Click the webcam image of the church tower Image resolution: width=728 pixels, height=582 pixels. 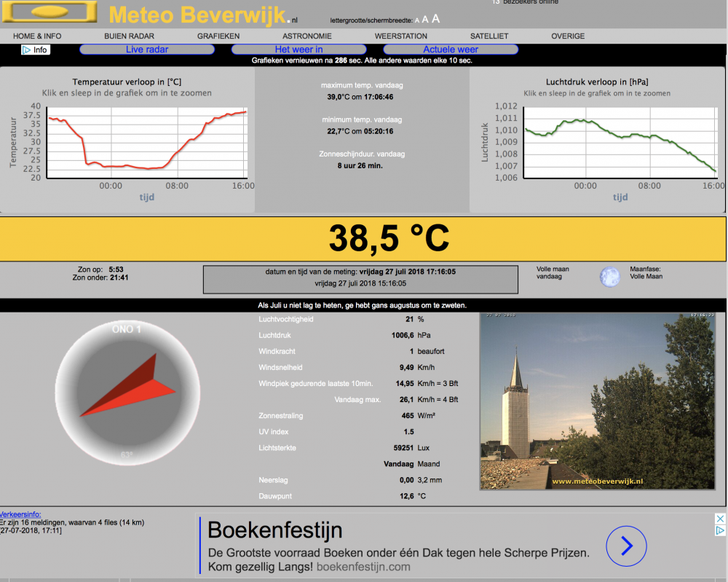(597, 401)
